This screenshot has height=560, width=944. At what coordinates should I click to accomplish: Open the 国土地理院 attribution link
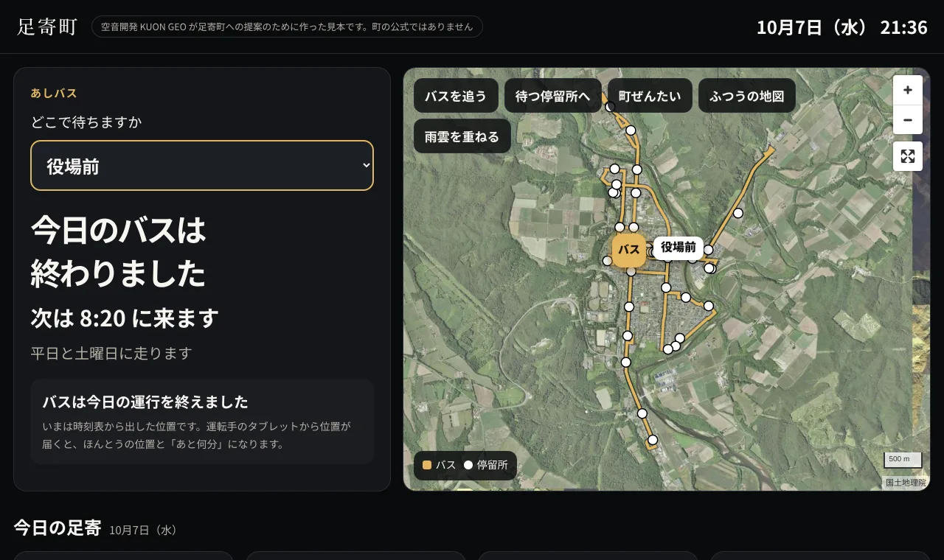point(906,483)
